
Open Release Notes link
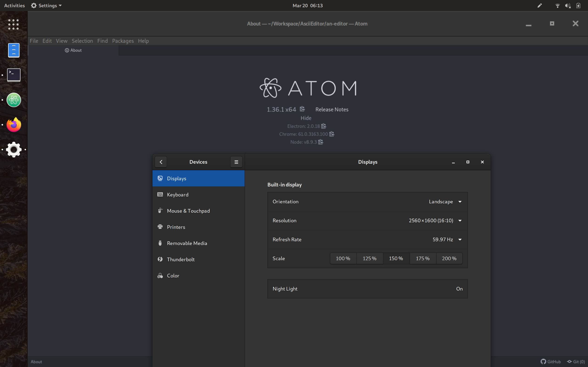coord(332,109)
